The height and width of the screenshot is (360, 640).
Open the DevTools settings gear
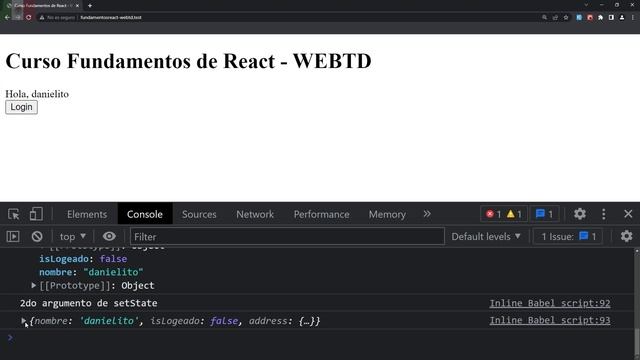(x=580, y=214)
